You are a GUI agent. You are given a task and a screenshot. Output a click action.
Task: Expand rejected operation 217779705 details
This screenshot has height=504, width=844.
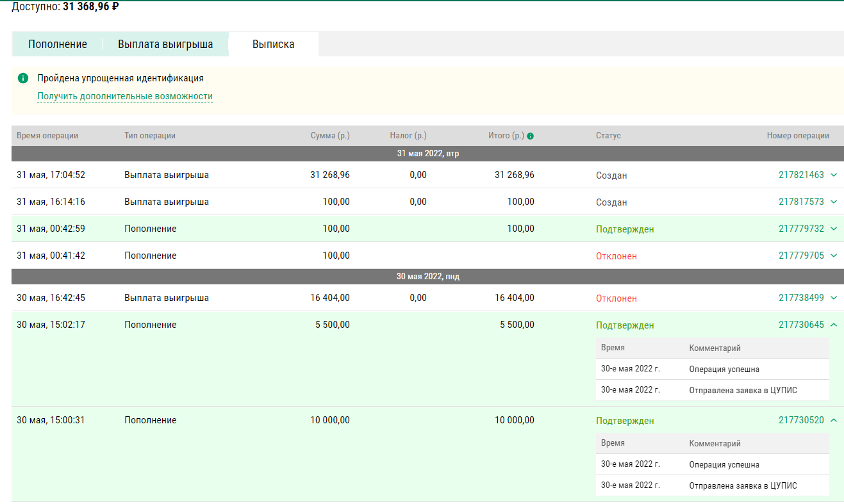coord(834,256)
